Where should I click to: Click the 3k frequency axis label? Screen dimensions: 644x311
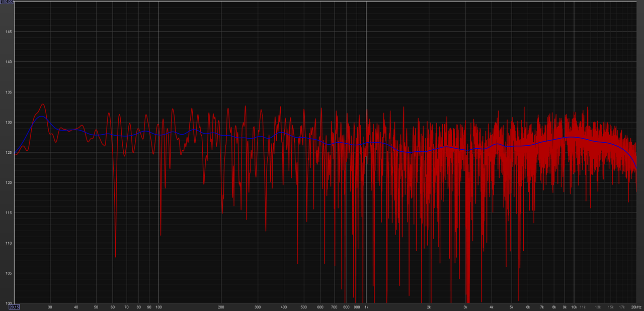[465, 307]
